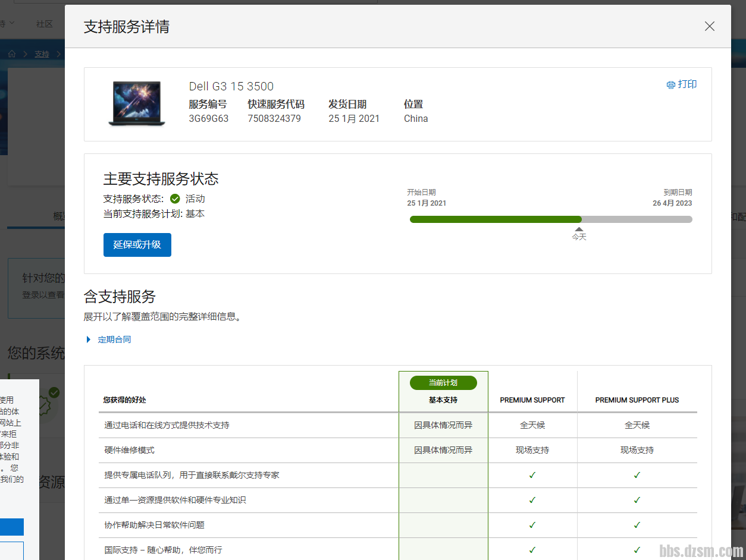Viewport: 746px width, 560px height.
Task: Click the green active status check icon
Action: (175, 199)
